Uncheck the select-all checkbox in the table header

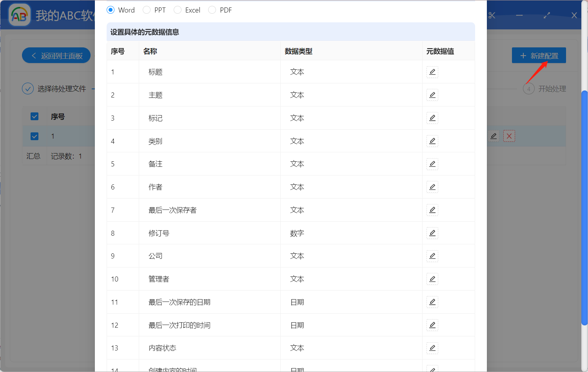click(x=34, y=116)
